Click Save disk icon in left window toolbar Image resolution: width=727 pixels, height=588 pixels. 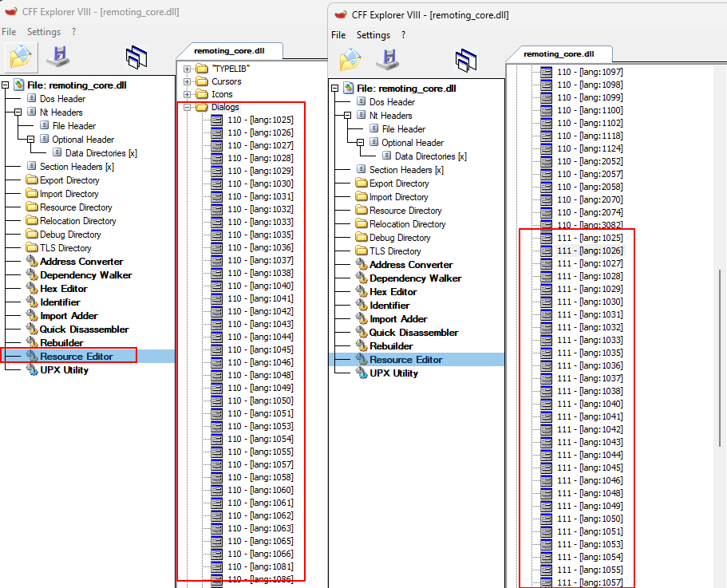coord(58,57)
